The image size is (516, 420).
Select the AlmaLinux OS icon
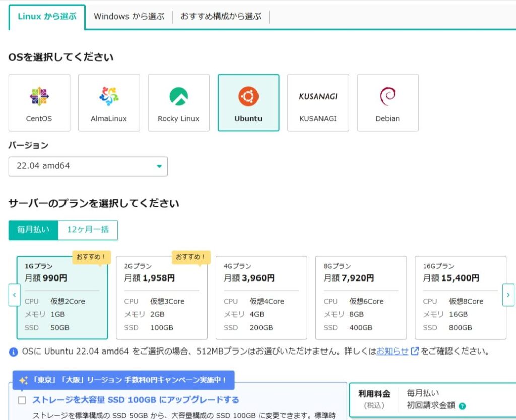coord(109,102)
